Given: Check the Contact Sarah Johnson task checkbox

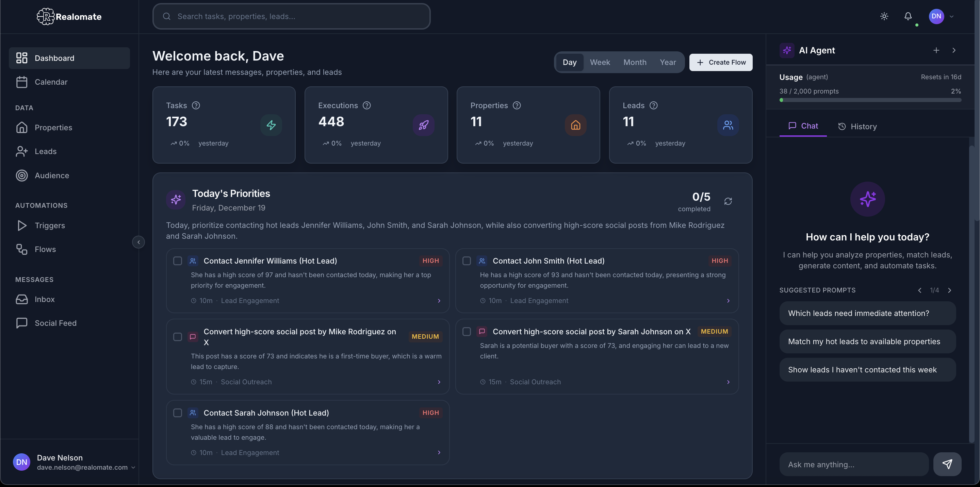Looking at the screenshot, I should [x=177, y=413].
